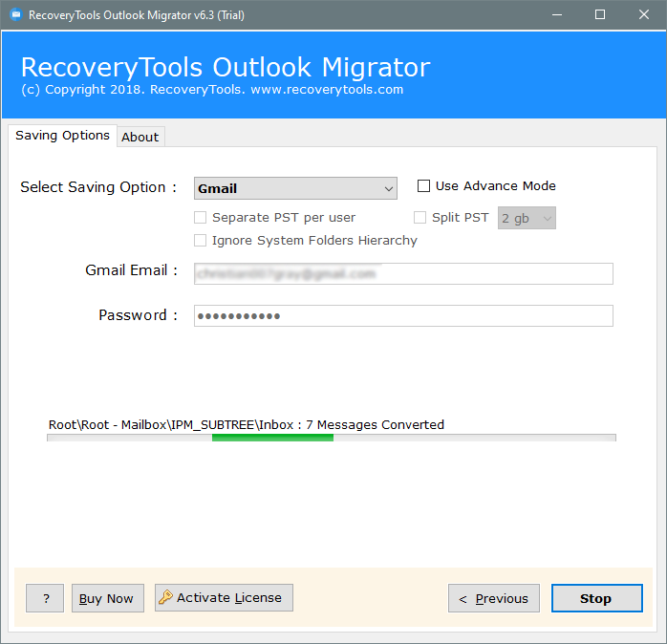The height and width of the screenshot is (644, 667).
Task: Click www.recoverytools.com copyright text
Action: coord(327,90)
